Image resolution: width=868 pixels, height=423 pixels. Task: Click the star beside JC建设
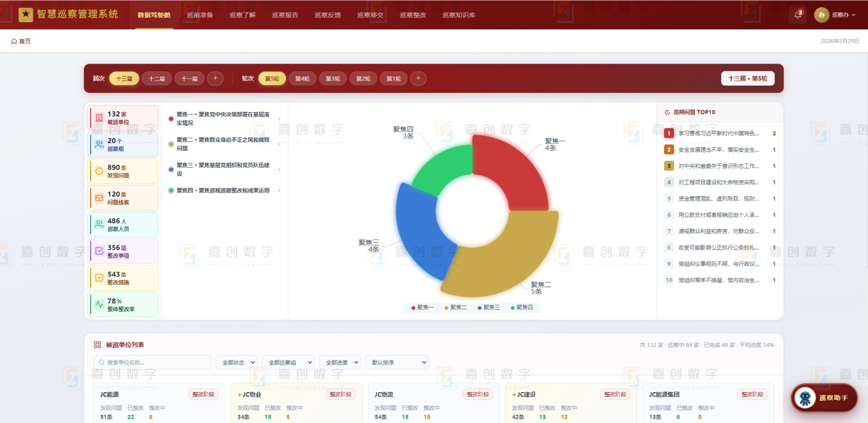click(x=514, y=395)
